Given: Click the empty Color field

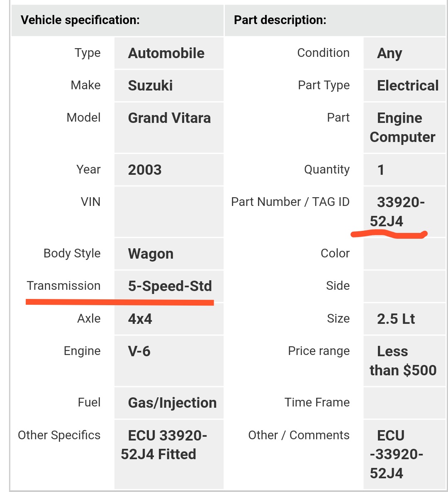Looking at the screenshot, I should tap(404, 254).
